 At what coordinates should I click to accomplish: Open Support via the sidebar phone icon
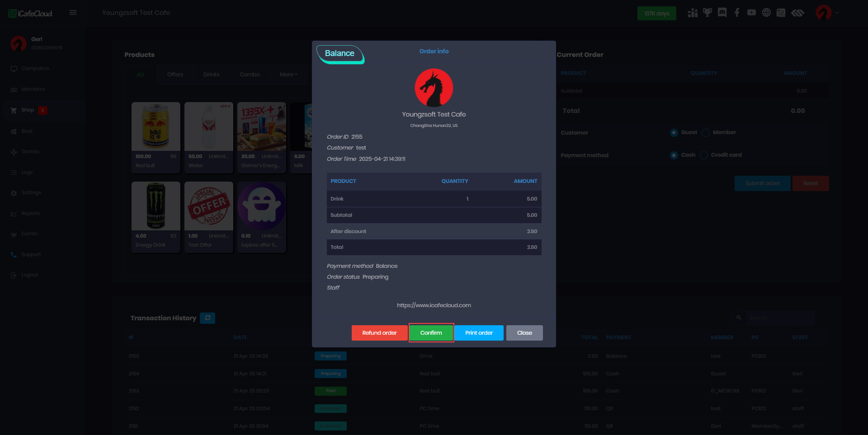pos(14,255)
